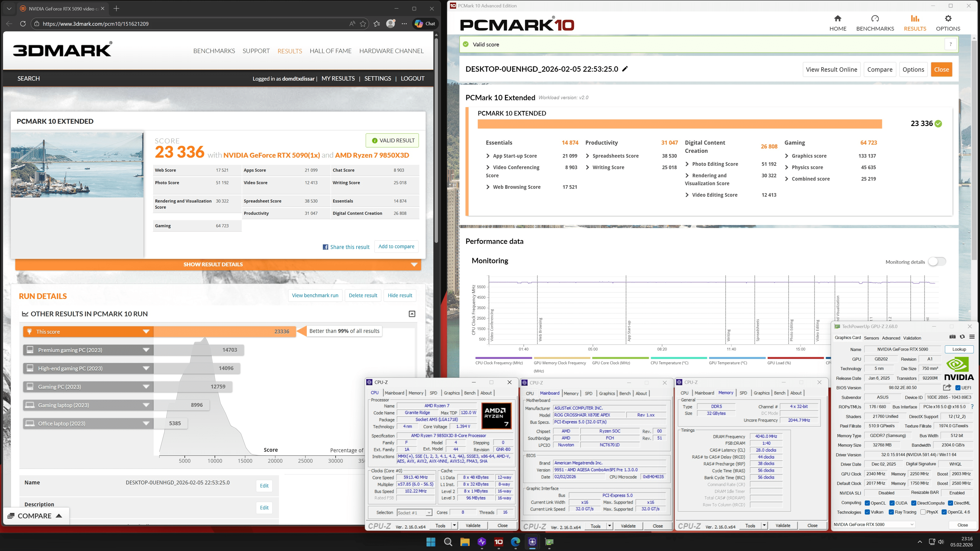Click the GPU Load legend color bar
The image size is (980, 551).
click(x=795, y=358)
